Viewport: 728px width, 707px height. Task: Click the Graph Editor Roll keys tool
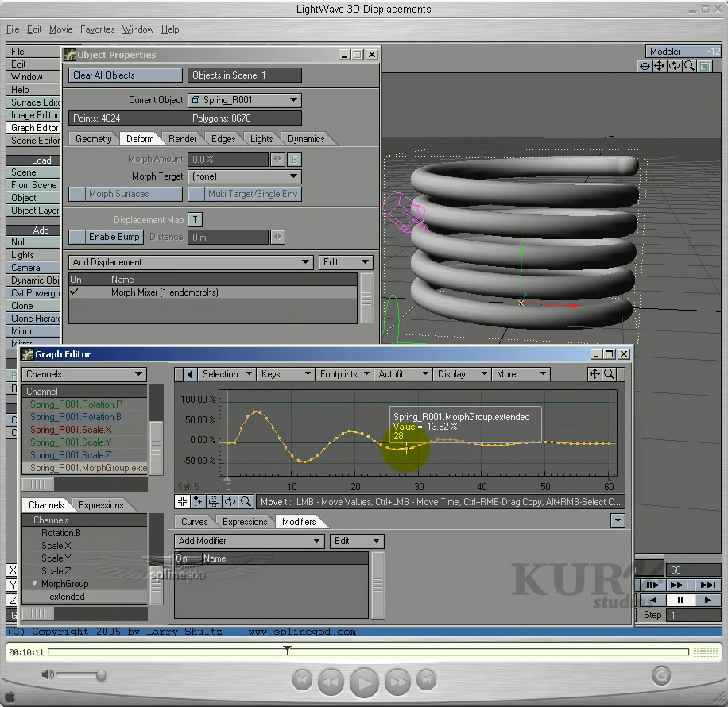(x=230, y=501)
